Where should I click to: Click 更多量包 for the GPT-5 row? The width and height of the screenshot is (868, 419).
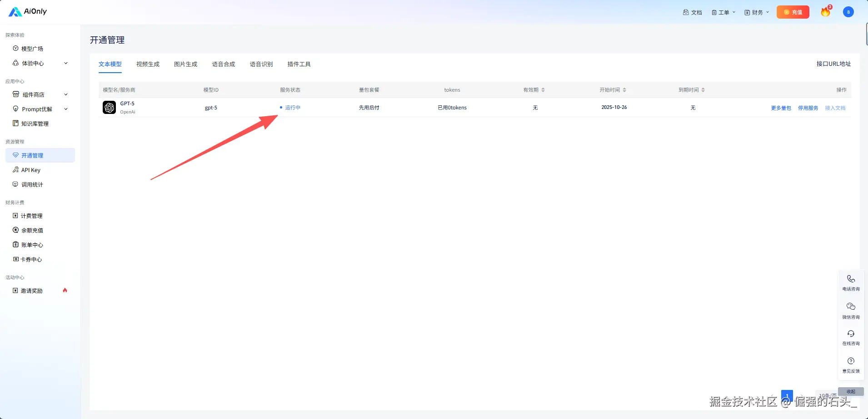coord(781,108)
